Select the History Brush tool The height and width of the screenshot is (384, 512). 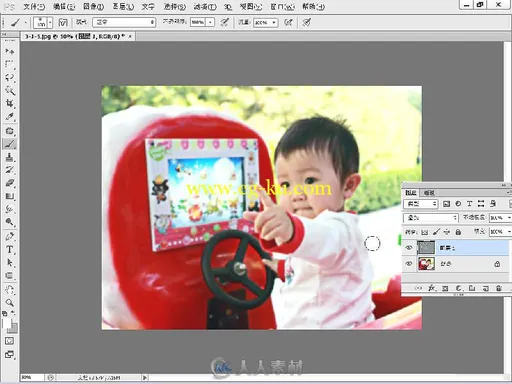(9, 170)
